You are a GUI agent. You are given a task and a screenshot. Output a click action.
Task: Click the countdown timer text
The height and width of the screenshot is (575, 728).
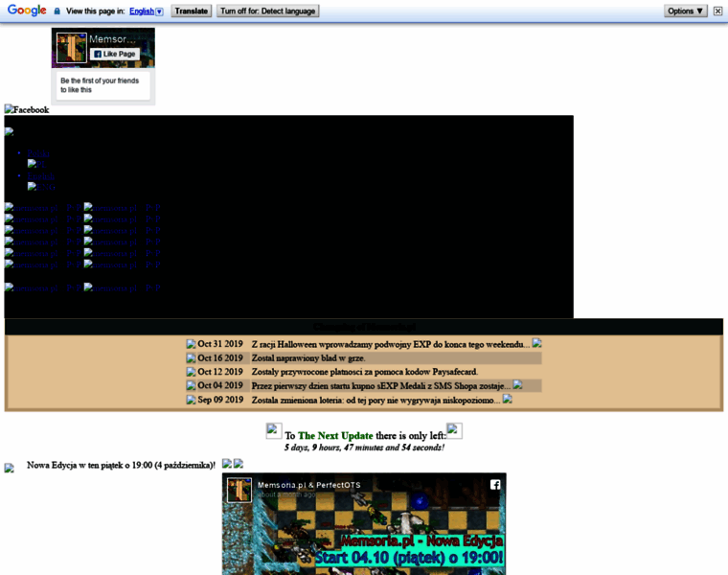click(x=364, y=448)
